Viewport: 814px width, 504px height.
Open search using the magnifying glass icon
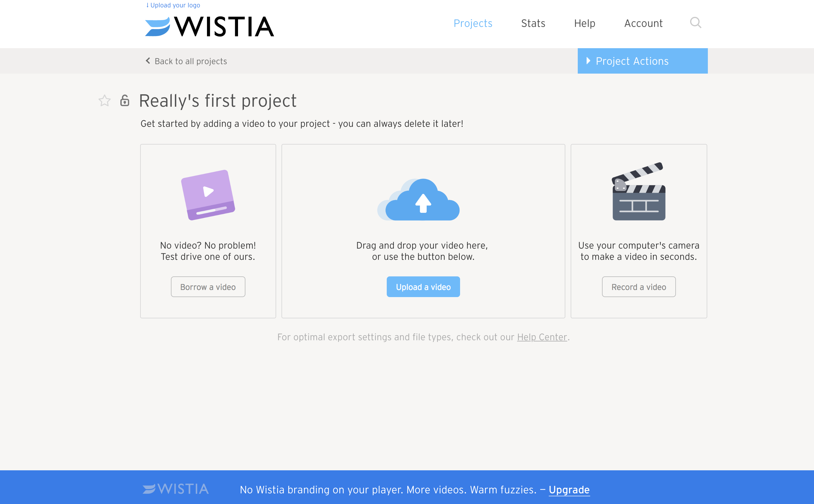click(695, 23)
